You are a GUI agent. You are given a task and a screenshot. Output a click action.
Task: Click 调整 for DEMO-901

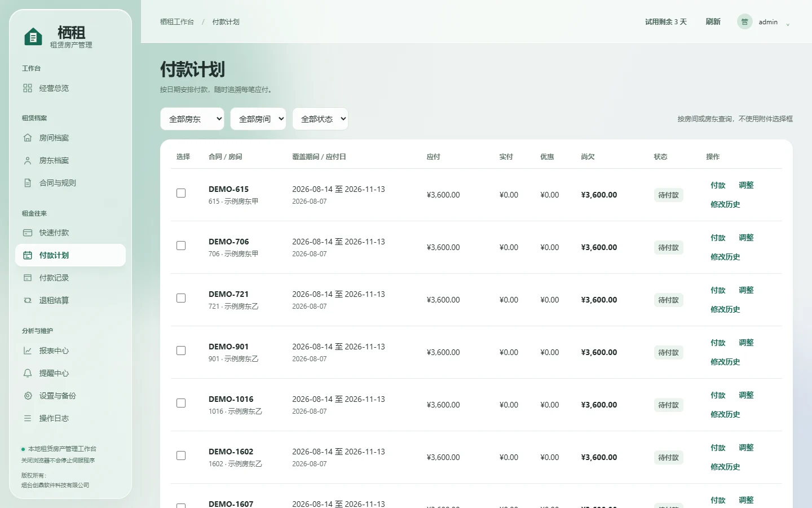pos(746,343)
